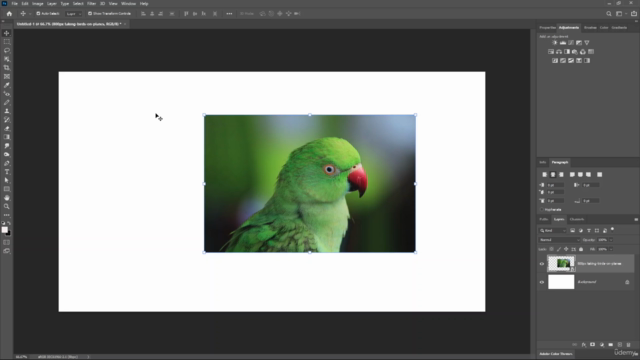Screen dimensions: 640x360
Task: Click the zoom percentage field in status bar
Action: click(x=21, y=357)
